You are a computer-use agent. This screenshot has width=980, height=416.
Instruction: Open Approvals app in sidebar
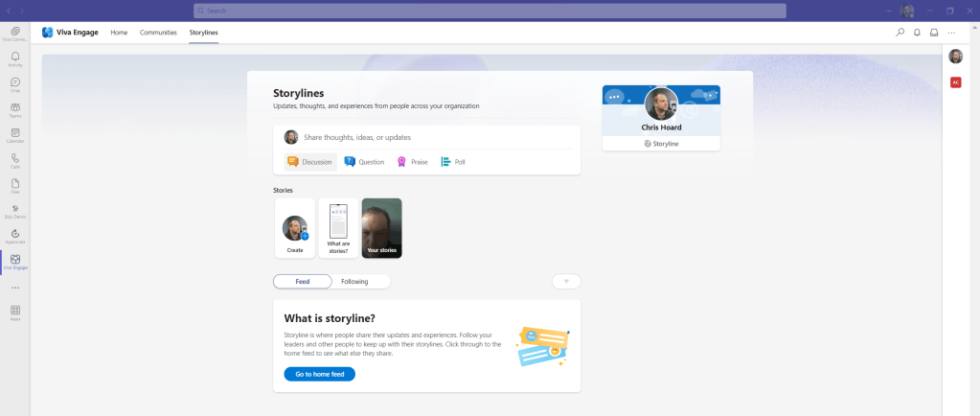pyautogui.click(x=15, y=236)
